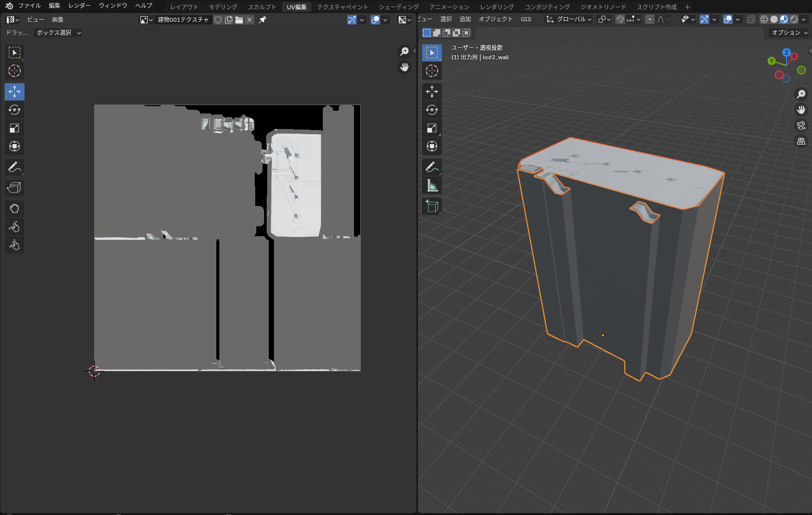Click the GIS menu in the viewport header
Image resolution: width=812 pixels, height=515 pixels.
(x=526, y=19)
